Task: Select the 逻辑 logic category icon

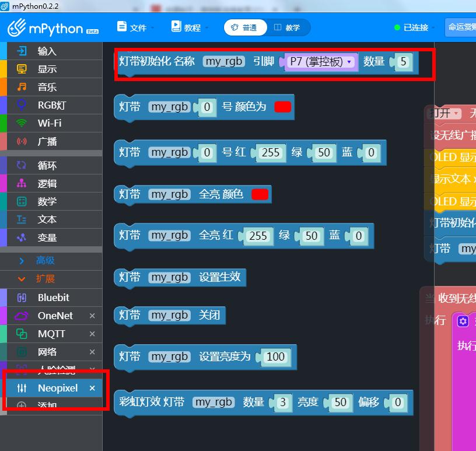Action: 22,183
